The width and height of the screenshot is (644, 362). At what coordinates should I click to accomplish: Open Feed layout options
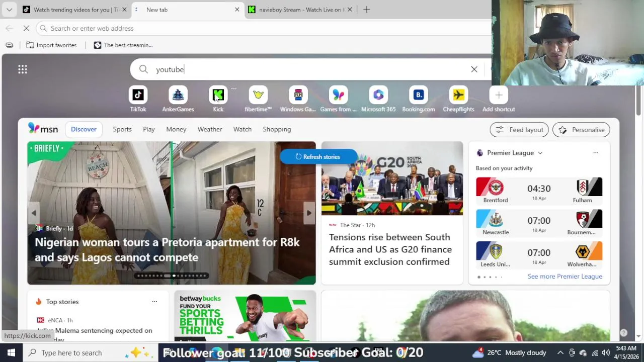520,130
